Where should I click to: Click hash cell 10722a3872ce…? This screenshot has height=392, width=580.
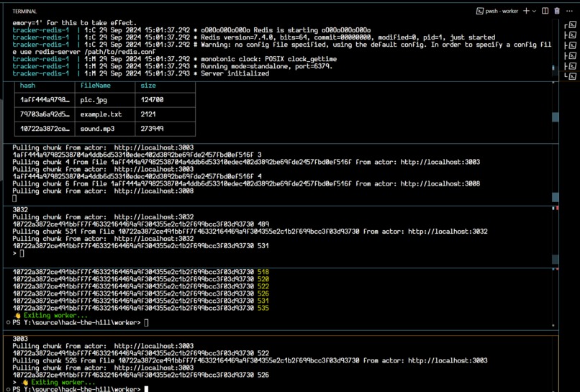pyautogui.click(x=45, y=129)
